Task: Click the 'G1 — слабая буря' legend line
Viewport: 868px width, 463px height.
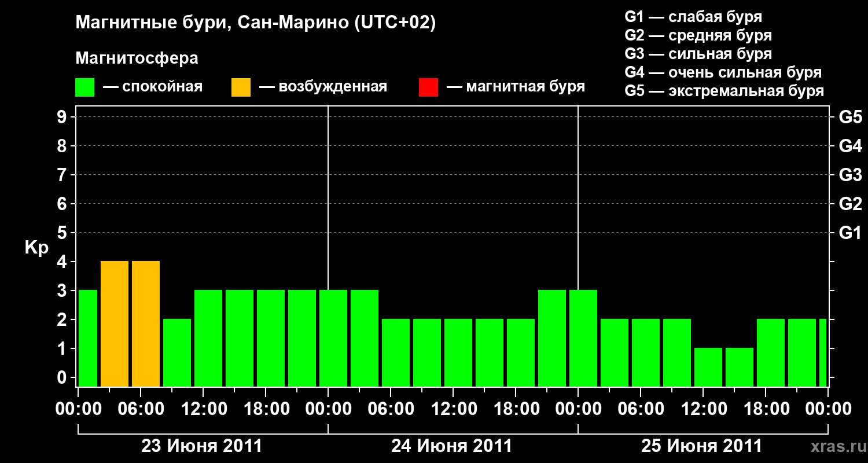Action: [693, 16]
